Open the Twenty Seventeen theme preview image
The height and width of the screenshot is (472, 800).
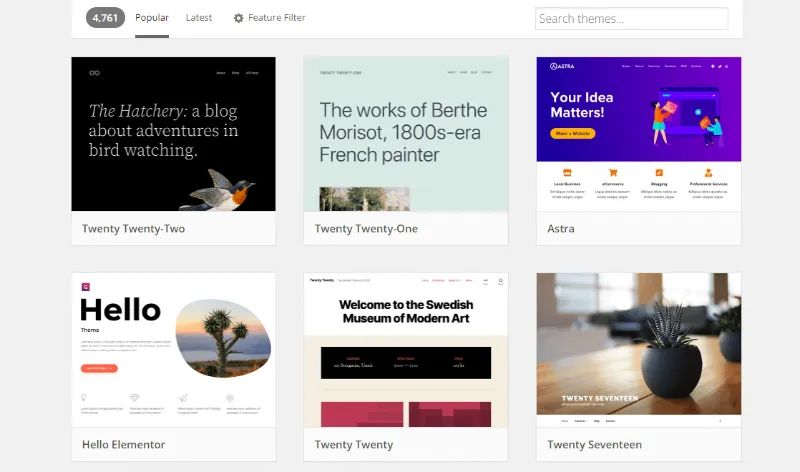639,350
